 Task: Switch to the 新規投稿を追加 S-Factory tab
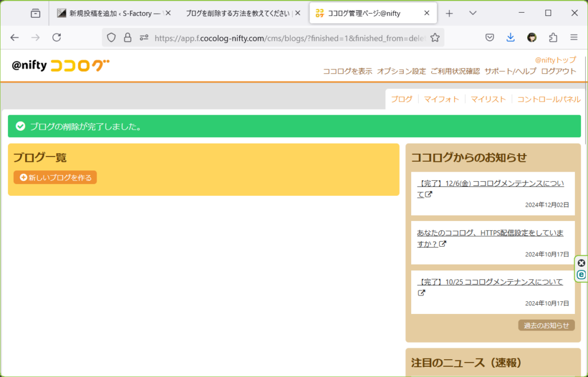point(114,14)
